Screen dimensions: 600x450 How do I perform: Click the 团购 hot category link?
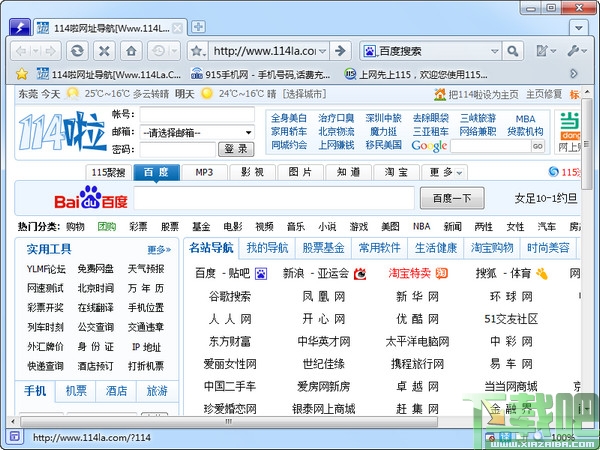click(107, 227)
